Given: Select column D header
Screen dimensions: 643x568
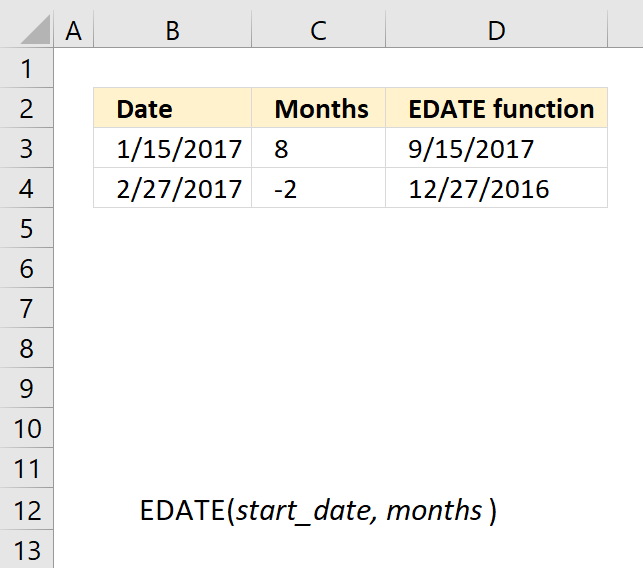Looking at the screenshot, I should (497, 30).
